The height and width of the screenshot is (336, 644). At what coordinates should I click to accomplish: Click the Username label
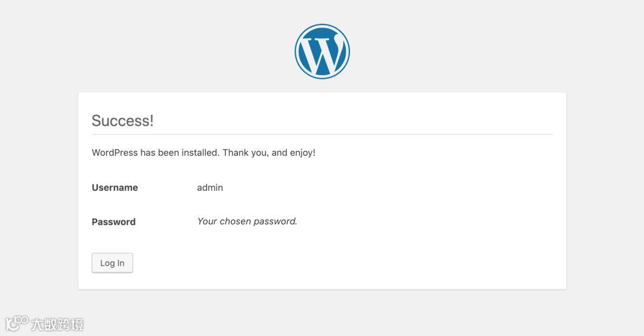click(x=114, y=187)
